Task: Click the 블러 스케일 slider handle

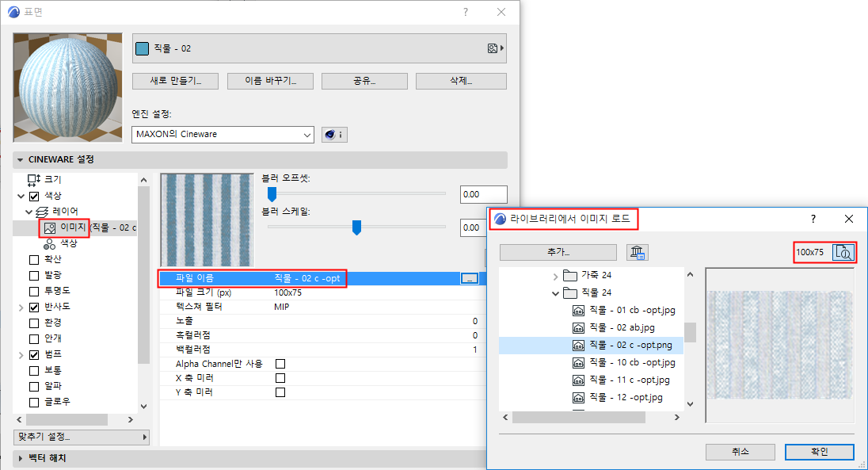Action: [357, 227]
